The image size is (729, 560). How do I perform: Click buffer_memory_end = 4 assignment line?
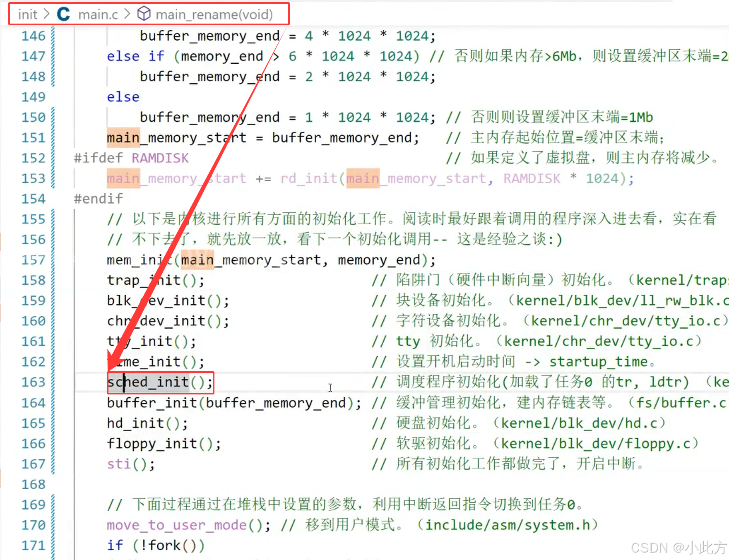288,36
